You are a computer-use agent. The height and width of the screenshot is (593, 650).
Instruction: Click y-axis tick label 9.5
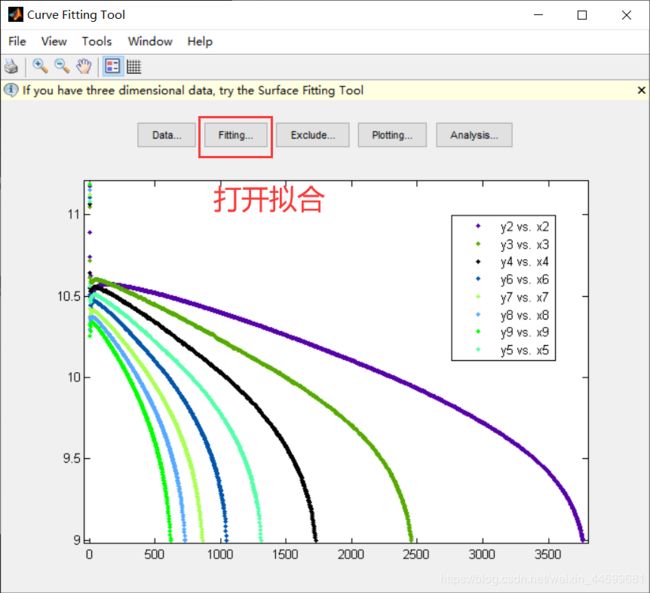tap(71, 459)
